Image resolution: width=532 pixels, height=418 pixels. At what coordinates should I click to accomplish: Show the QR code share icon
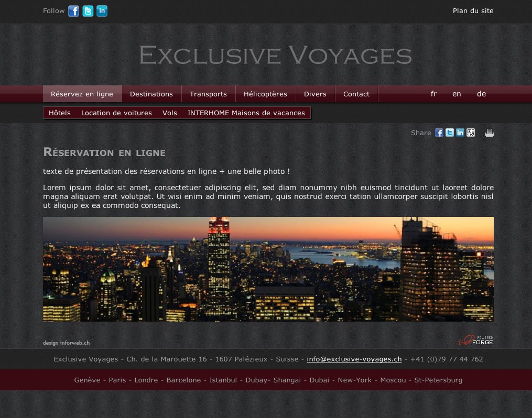point(471,133)
